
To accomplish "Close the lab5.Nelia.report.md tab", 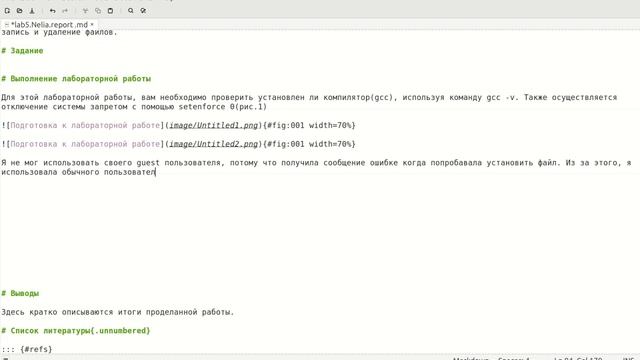I will coord(92,24).
